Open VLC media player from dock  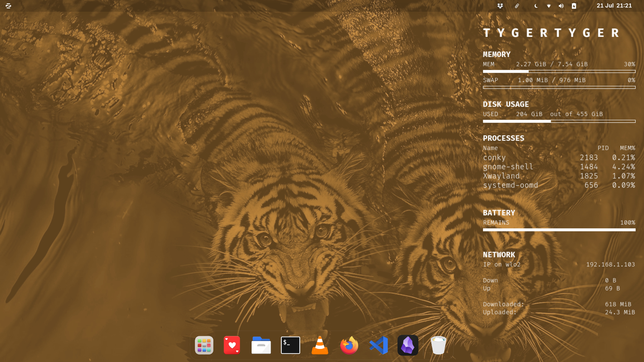(x=320, y=345)
